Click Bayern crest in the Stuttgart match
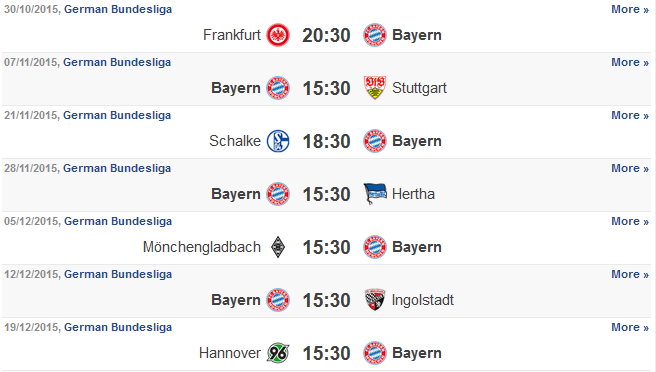Viewport: 656px width, 372px height. (x=278, y=88)
